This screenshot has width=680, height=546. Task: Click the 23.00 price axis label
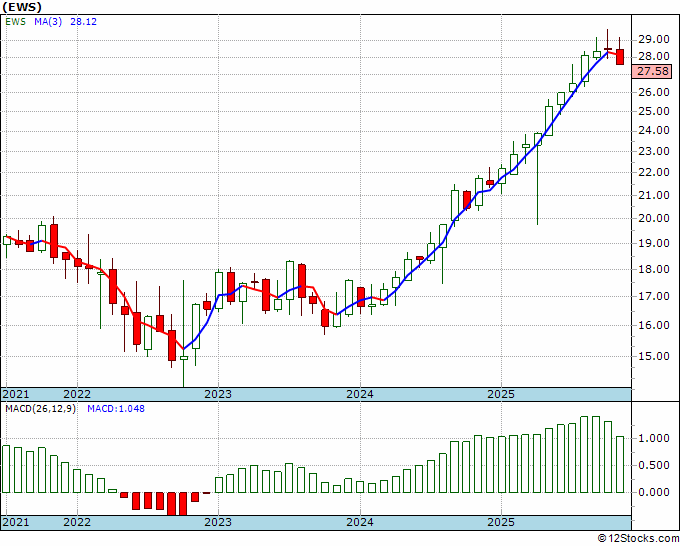tap(654, 151)
